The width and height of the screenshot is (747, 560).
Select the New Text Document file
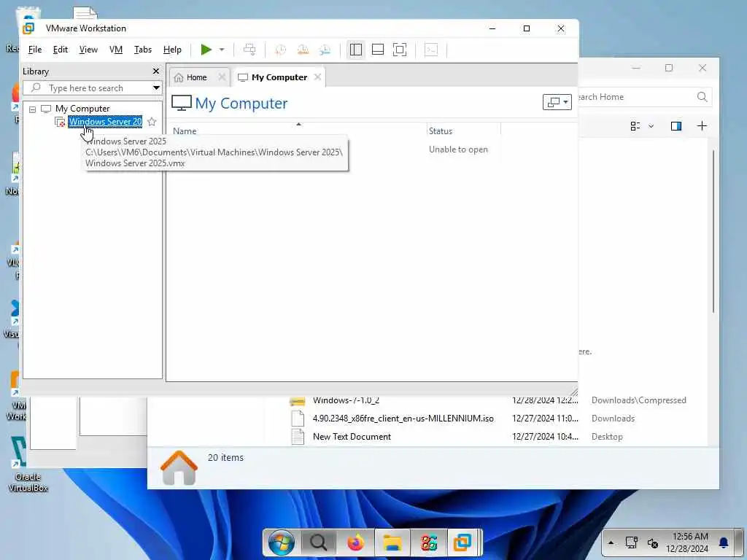[352, 437]
